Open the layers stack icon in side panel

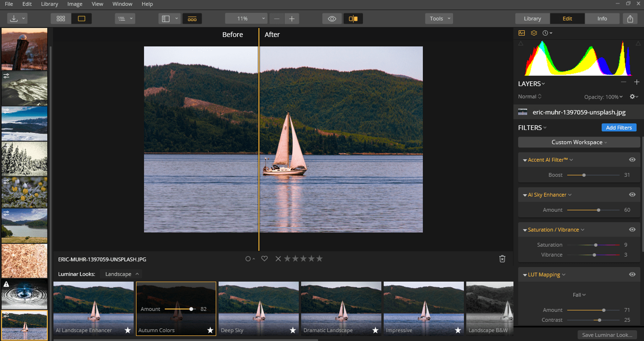pos(534,33)
